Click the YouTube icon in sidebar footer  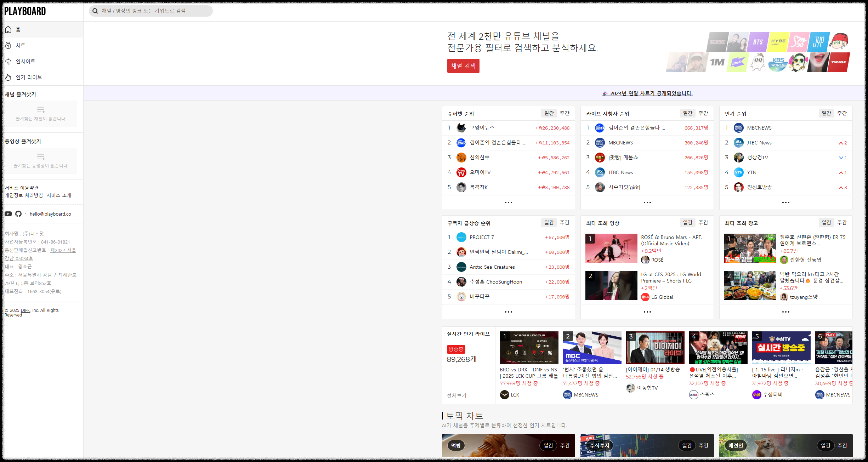(x=8, y=214)
